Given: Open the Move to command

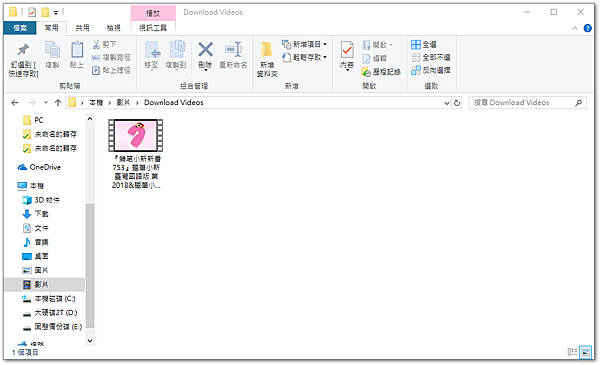Looking at the screenshot, I should (x=152, y=55).
